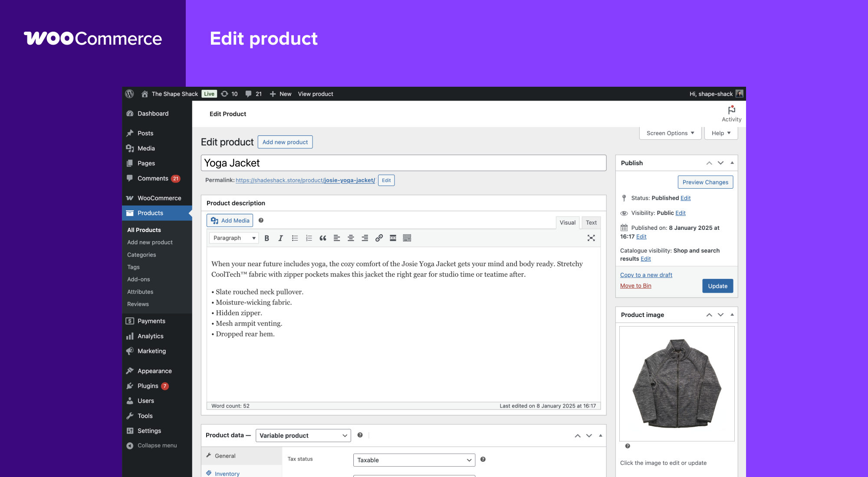Collapse the Publish panel

point(732,163)
